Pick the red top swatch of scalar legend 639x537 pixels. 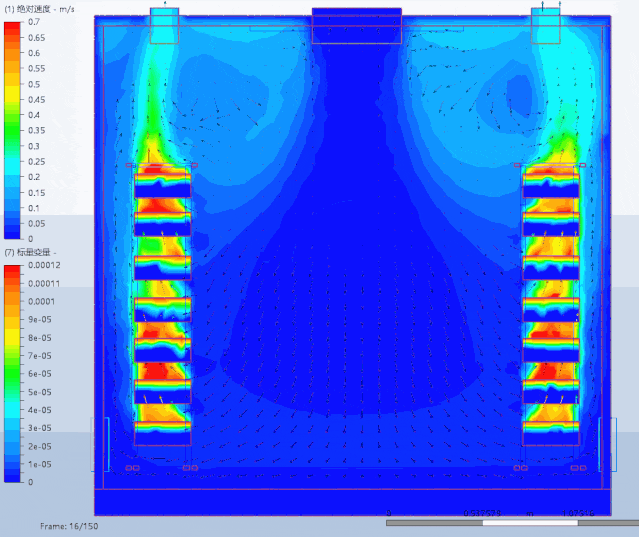coord(12,270)
